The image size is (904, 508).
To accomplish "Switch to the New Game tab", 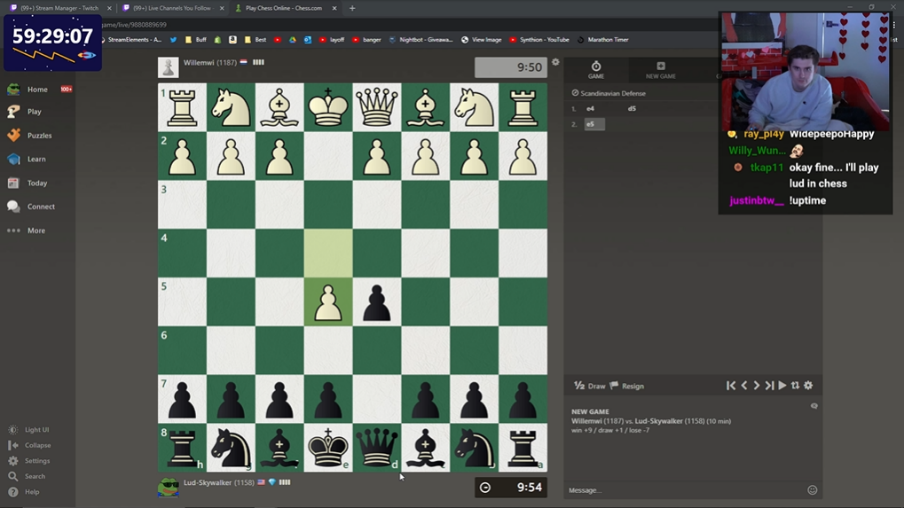I will coord(661,70).
